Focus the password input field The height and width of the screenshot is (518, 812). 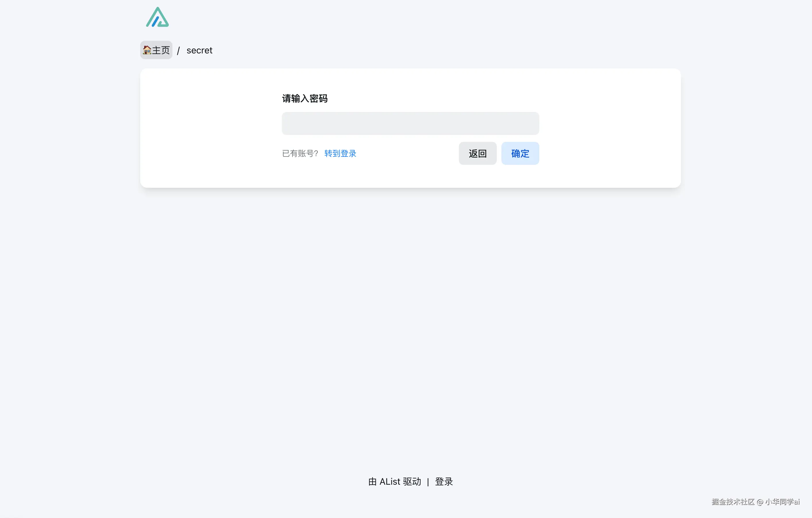410,123
